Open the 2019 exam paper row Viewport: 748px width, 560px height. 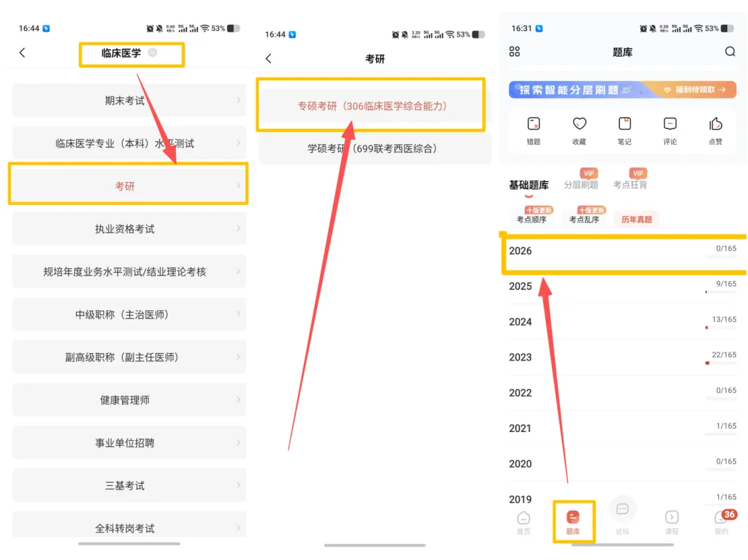(623, 498)
